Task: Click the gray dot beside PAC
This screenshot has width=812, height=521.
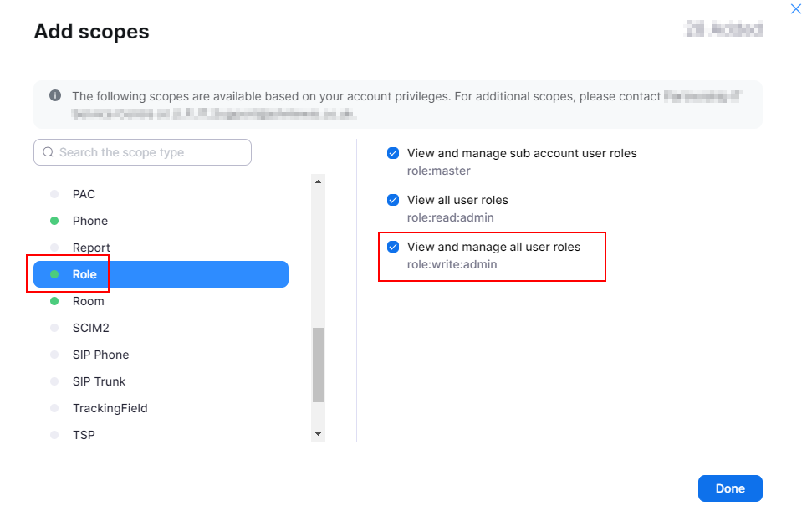Action: 54,194
